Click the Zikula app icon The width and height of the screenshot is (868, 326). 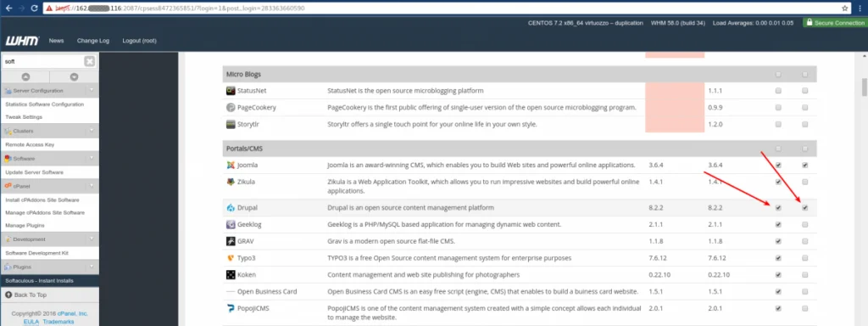(231, 182)
